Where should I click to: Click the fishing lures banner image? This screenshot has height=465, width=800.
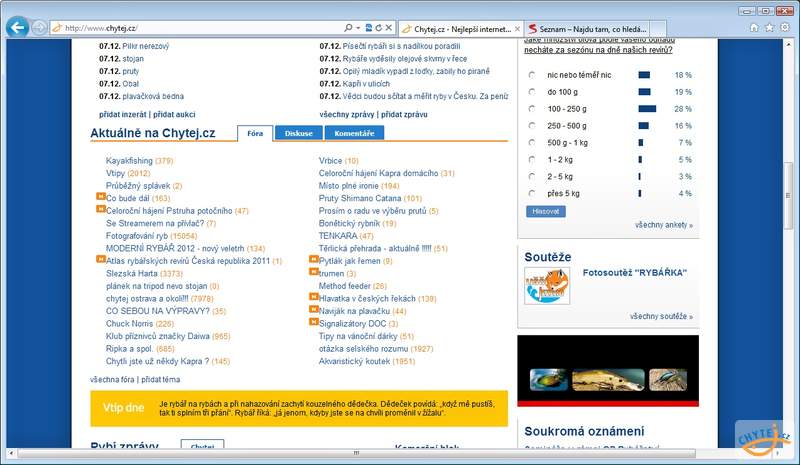coord(608,371)
